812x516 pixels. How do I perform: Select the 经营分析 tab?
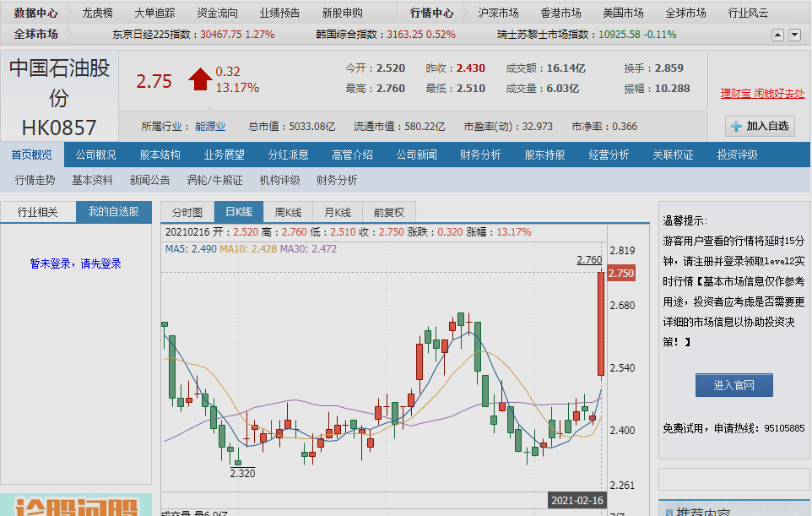tap(609, 155)
